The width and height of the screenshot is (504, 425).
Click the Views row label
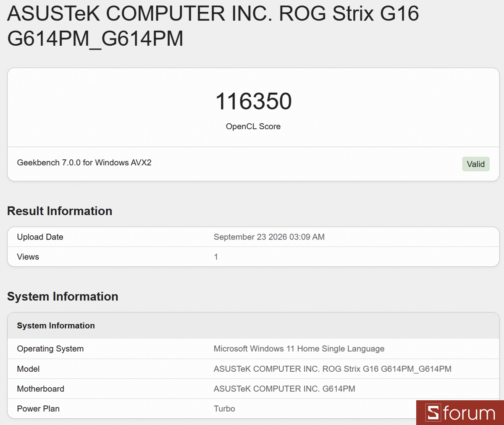click(x=28, y=257)
